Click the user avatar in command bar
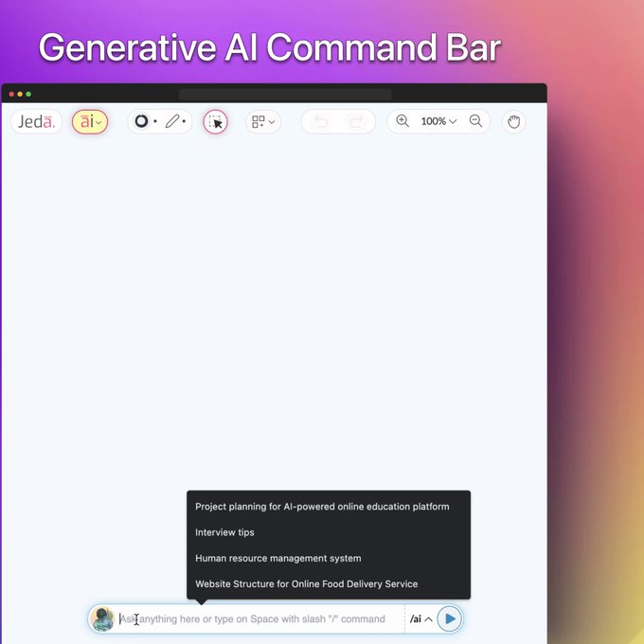This screenshot has height=644, width=644. tap(102, 619)
